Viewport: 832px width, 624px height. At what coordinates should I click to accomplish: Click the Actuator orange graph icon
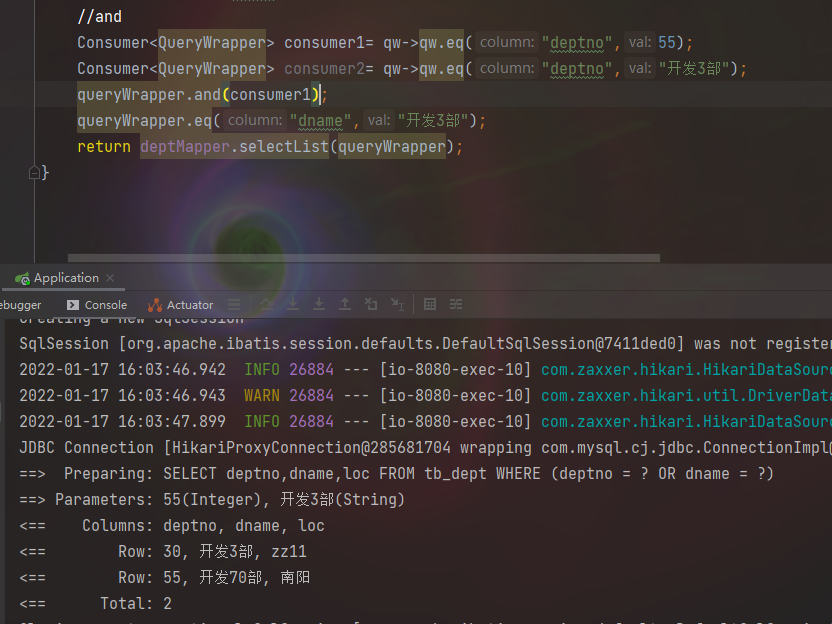coord(155,305)
